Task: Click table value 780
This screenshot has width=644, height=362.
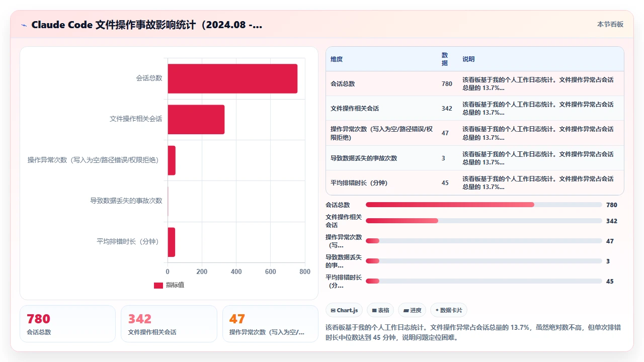Action: point(447,83)
